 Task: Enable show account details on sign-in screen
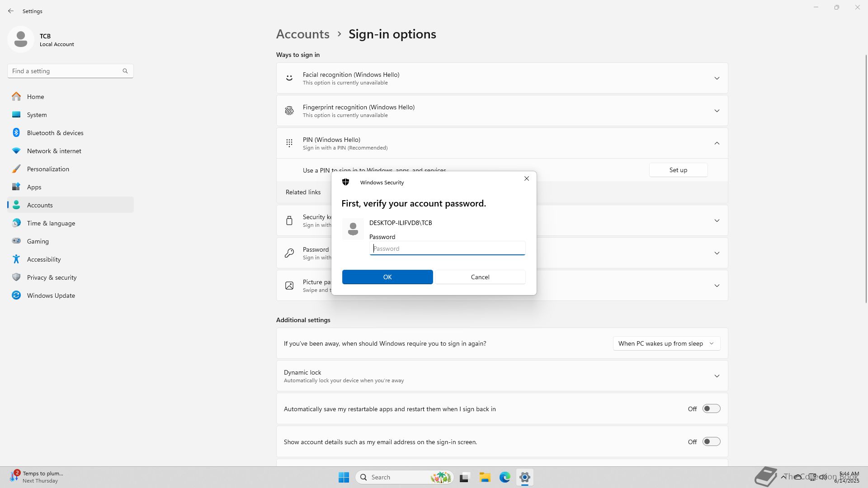coord(711,442)
